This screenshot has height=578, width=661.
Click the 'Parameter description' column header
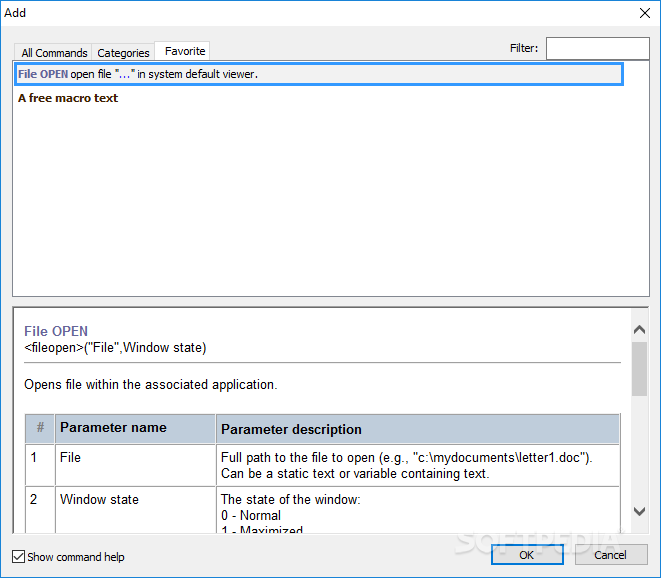click(x=417, y=429)
